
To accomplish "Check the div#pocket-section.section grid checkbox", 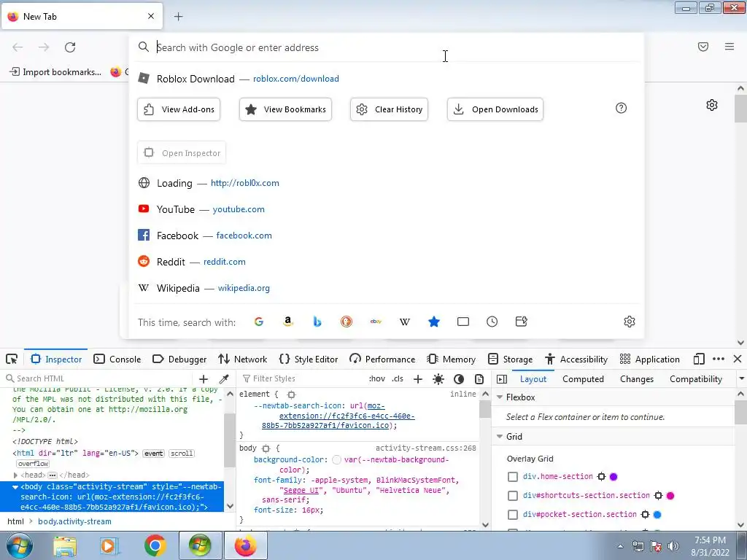I will [513, 515].
